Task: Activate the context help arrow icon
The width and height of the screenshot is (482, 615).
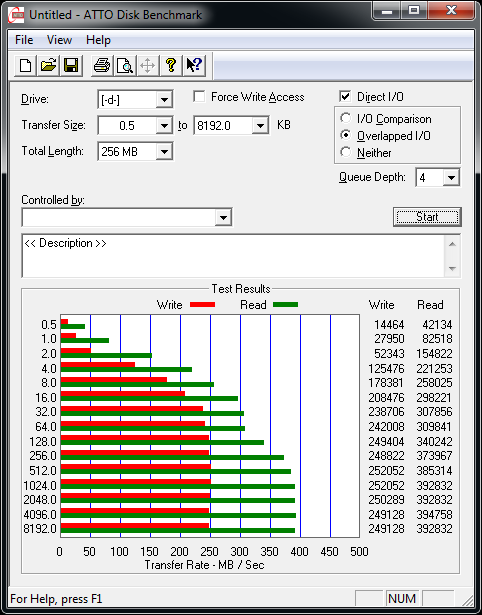Action: (x=194, y=65)
